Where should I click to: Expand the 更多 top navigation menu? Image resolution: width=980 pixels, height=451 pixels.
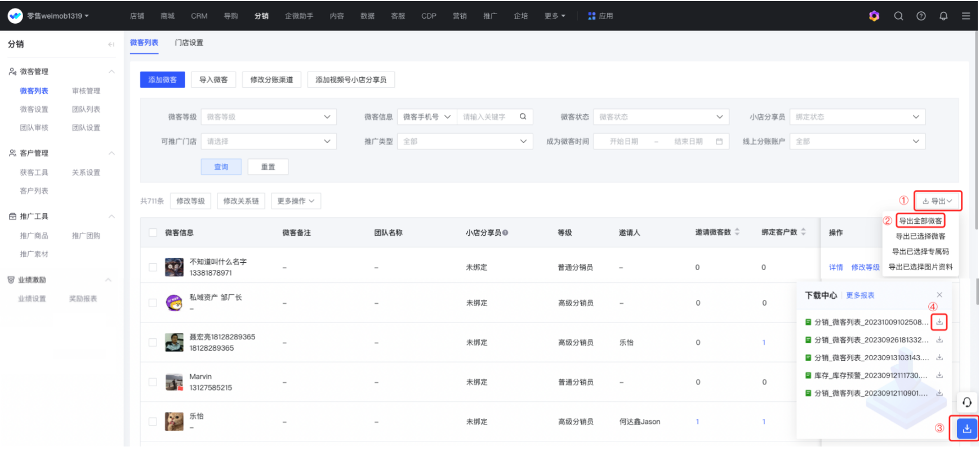point(555,16)
